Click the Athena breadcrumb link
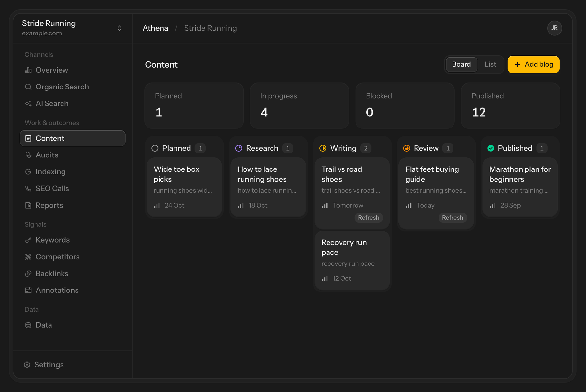Viewport: 586px width, 392px height. (x=155, y=28)
